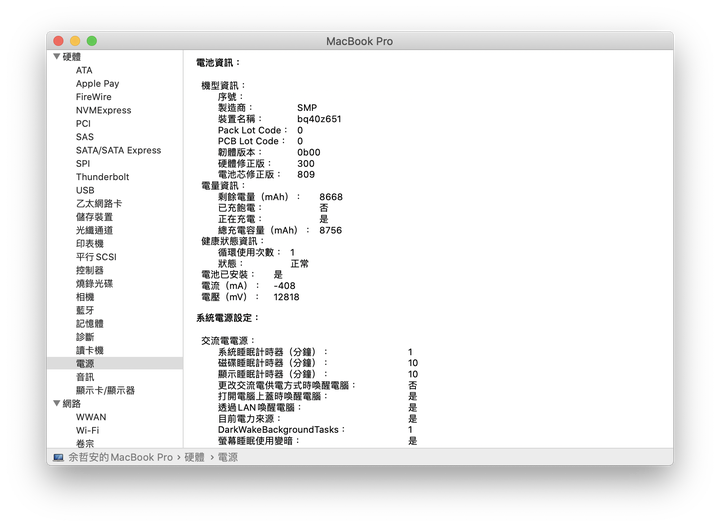Select ATA in the sidebar
The height and width of the screenshot is (527, 720).
84,70
